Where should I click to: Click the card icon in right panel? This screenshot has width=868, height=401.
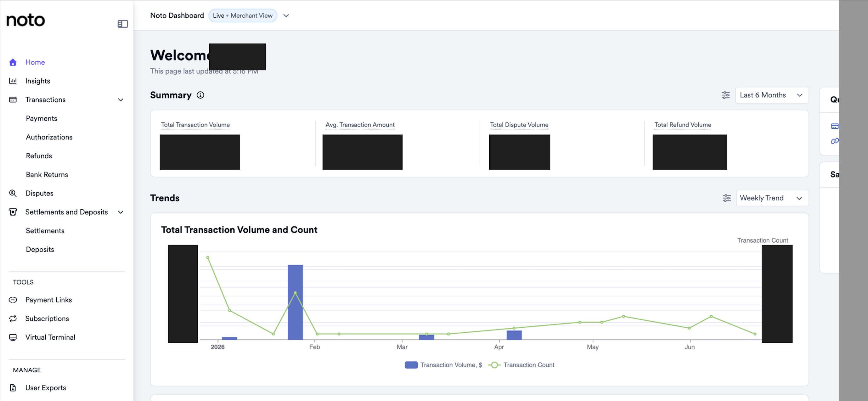pyautogui.click(x=835, y=126)
